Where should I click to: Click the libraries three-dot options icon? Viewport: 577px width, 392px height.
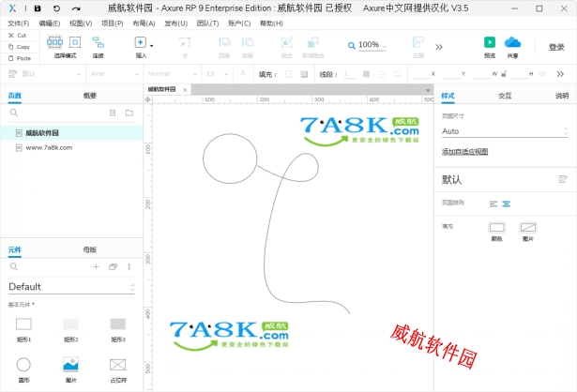click(129, 267)
